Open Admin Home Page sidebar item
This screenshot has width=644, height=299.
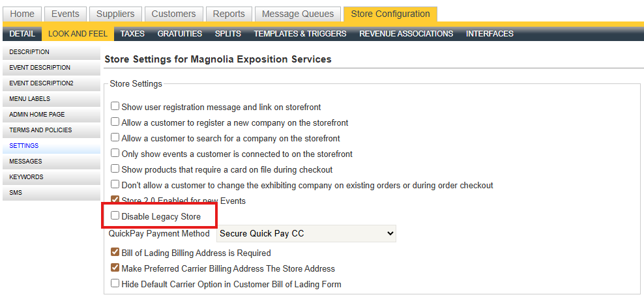pyautogui.click(x=37, y=115)
